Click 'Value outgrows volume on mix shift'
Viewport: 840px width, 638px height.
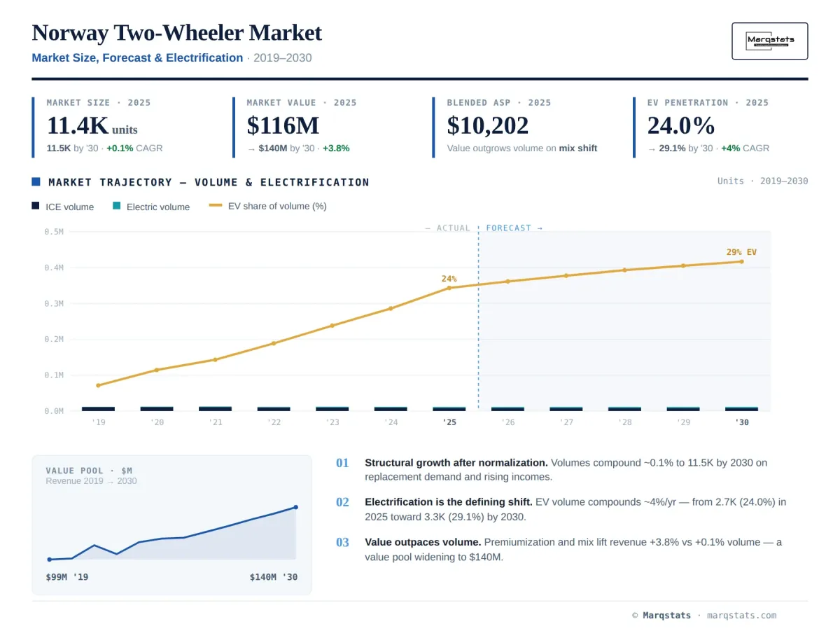coord(522,148)
